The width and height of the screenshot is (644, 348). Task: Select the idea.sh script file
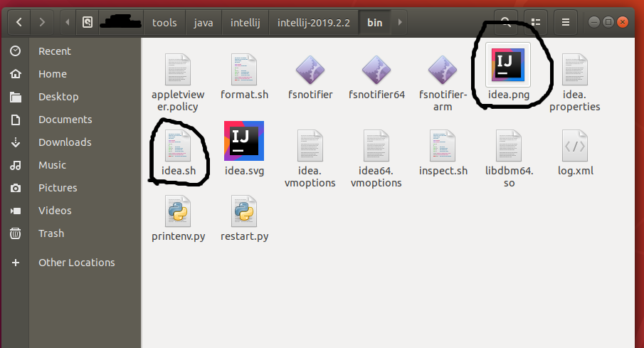click(x=178, y=153)
